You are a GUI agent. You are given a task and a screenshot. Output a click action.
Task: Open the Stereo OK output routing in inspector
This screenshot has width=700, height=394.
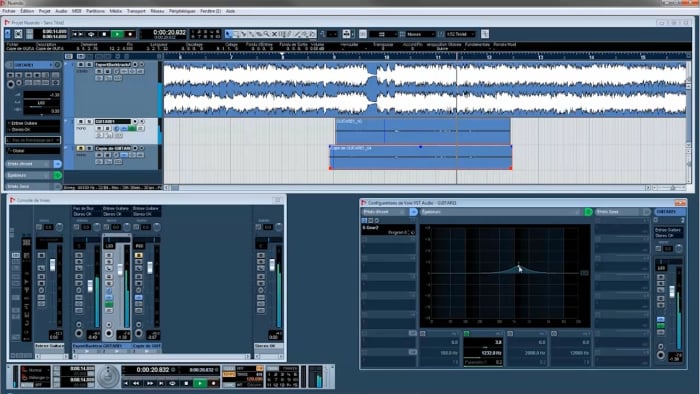point(33,129)
